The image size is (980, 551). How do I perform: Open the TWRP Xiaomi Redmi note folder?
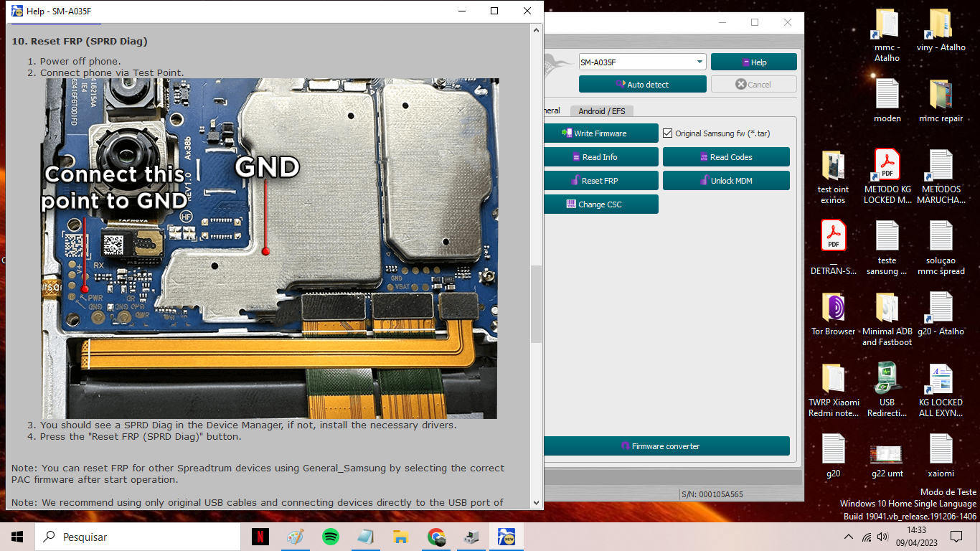click(x=833, y=390)
